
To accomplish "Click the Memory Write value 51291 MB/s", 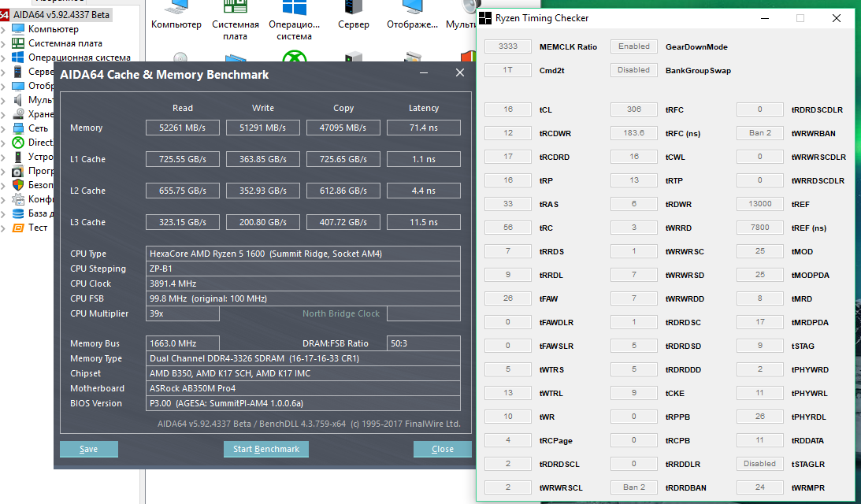I will pyautogui.click(x=263, y=128).
